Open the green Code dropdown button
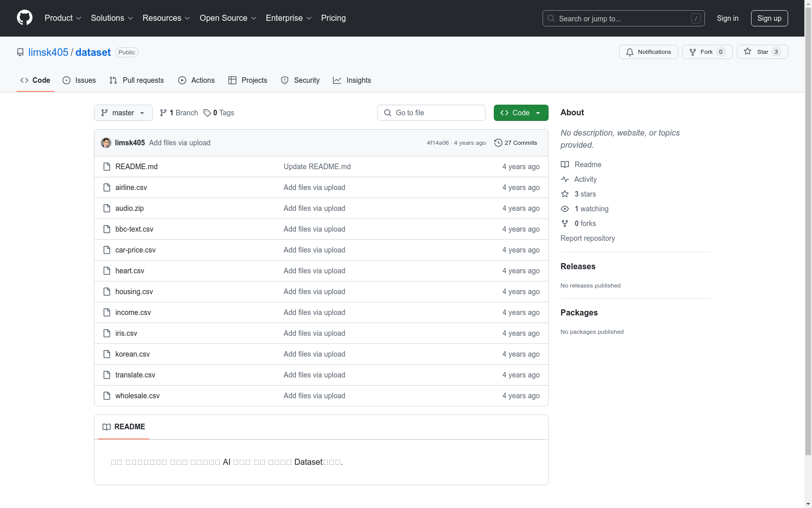 (x=521, y=113)
